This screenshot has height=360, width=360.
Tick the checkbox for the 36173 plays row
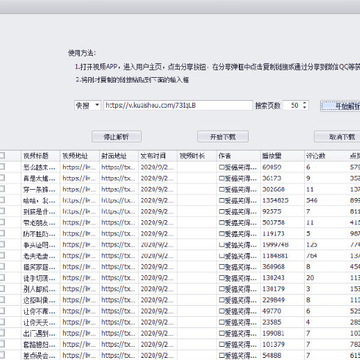(2, 178)
